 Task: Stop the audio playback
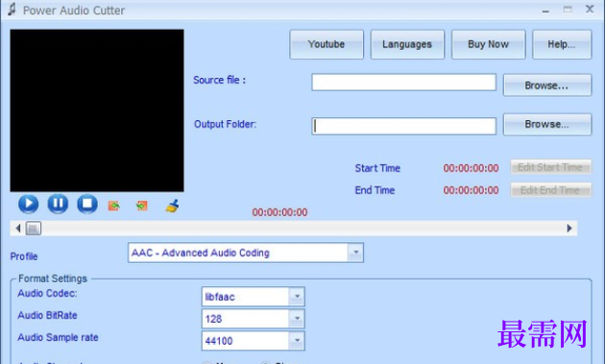(x=87, y=204)
